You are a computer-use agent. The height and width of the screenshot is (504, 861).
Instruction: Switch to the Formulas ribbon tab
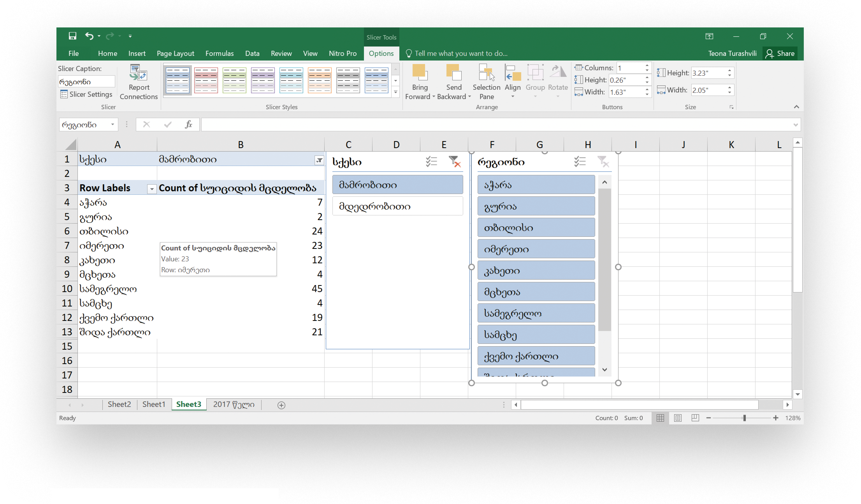[219, 53]
